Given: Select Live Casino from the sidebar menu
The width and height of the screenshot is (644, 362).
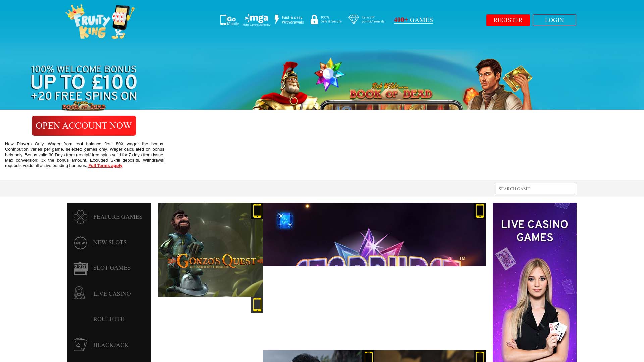Looking at the screenshot, I should click(112, 294).
